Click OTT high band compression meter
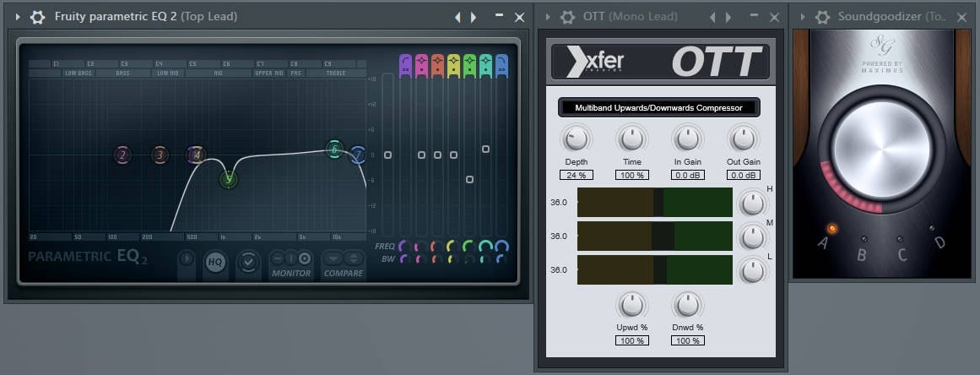980x375 pixels. 654,203
